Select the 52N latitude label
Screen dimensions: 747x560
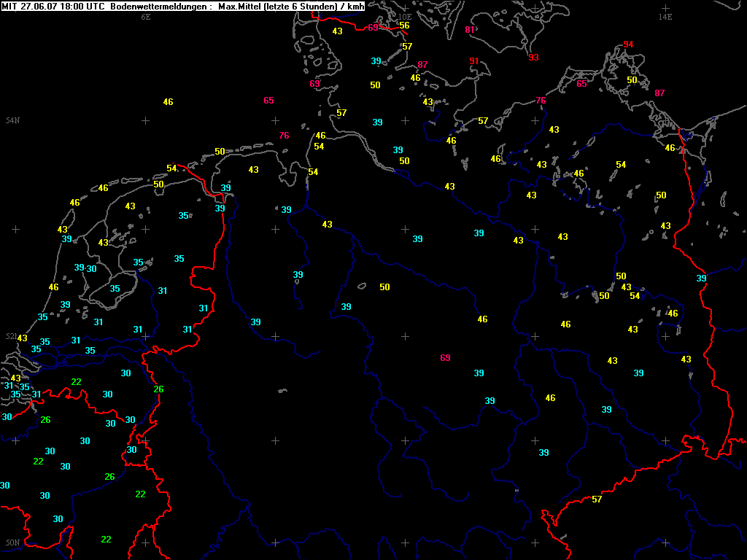pos(12,336)
